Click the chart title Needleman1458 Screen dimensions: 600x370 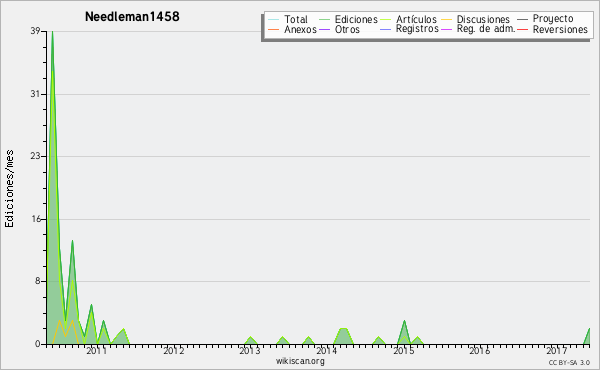(132, 16)
